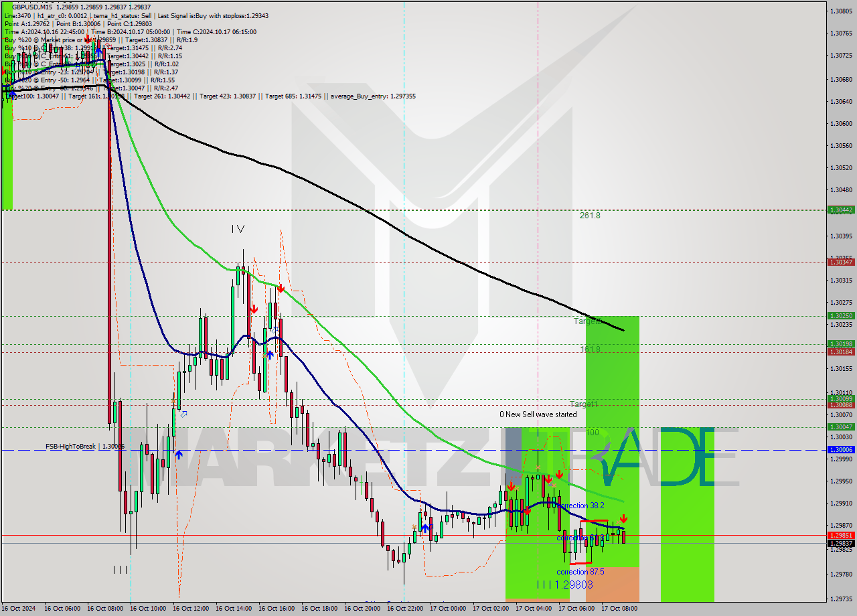Image resolution: width=857 pixels, height=616 pixels.
Task: Click the latest red sell arrow above the last candles
Action: click(623, 519)
